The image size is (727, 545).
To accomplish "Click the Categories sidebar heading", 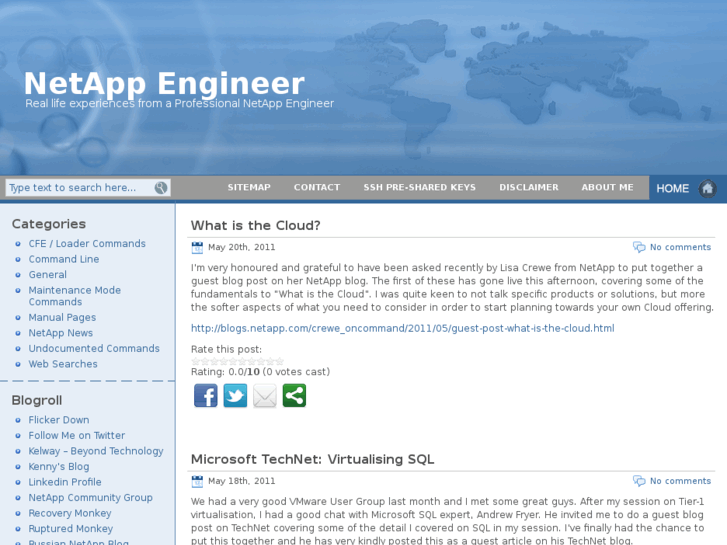I will click(49, 224).
